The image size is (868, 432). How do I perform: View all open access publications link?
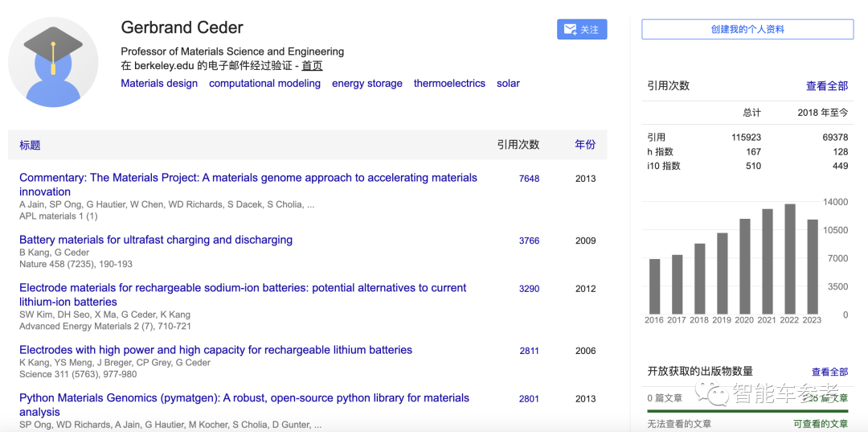coord(829,372)
